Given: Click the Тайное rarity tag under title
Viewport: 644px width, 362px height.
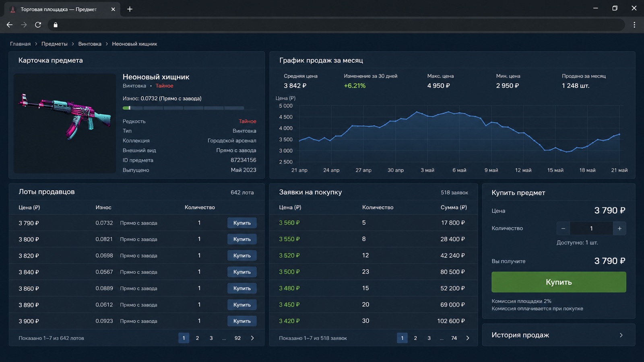Looking at the screenshot, I should pos(165,86).
